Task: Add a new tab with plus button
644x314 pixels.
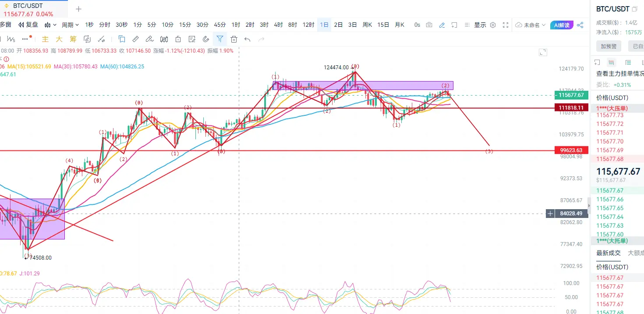Action: coord(78,9)
